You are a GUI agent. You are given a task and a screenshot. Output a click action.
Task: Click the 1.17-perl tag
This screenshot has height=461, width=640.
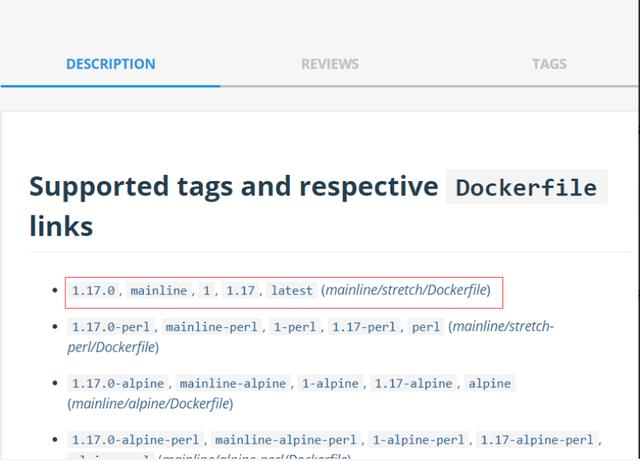point(363,327)
